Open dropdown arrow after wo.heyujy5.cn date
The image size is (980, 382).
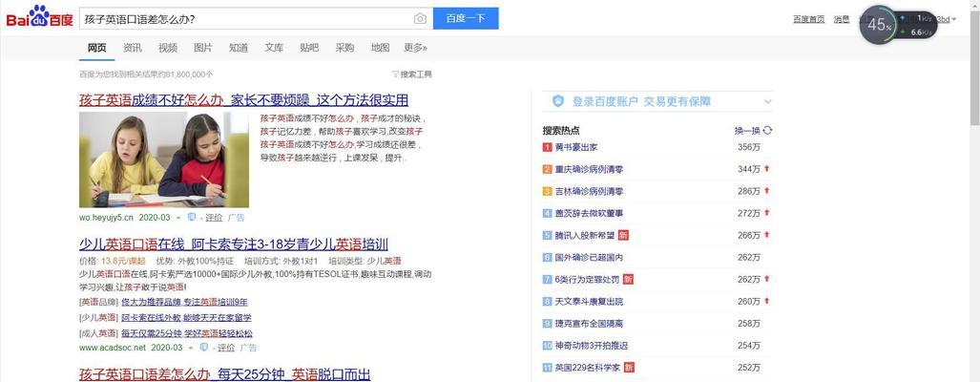click(x=178, y=218)
